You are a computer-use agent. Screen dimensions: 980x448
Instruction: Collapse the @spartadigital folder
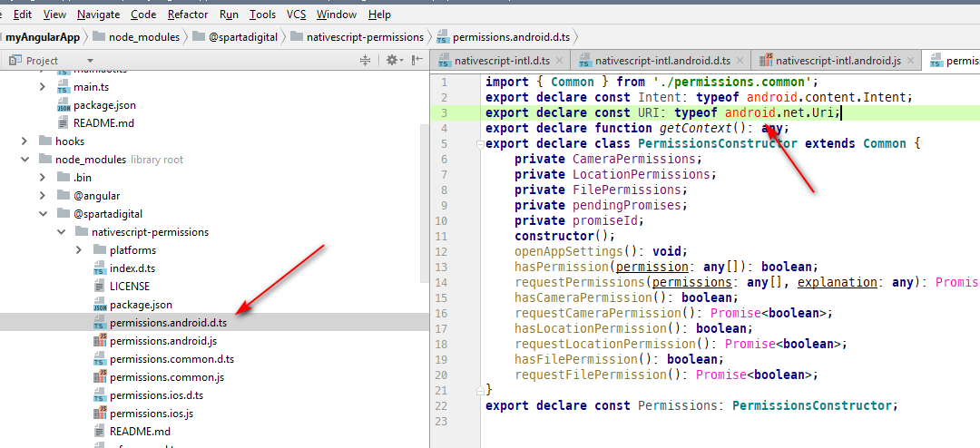pyautogui.click(x=43, y=214)
